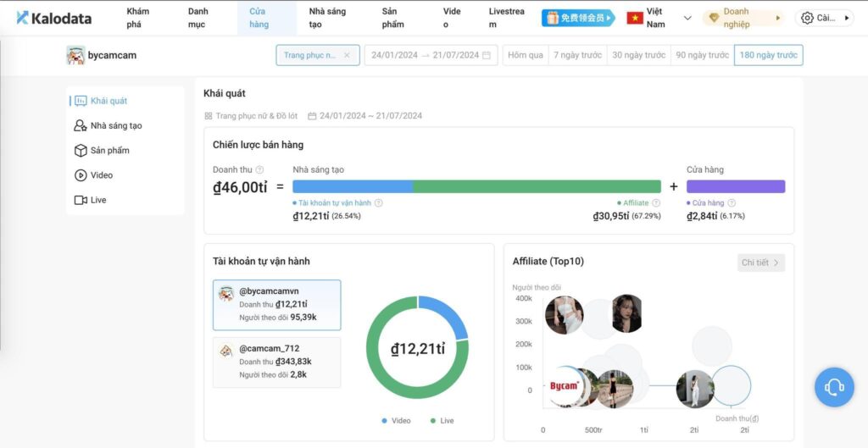Viewport: 868px width, 448px height.
Task: Open the Khám phá menu
Action: click(138, 18)
